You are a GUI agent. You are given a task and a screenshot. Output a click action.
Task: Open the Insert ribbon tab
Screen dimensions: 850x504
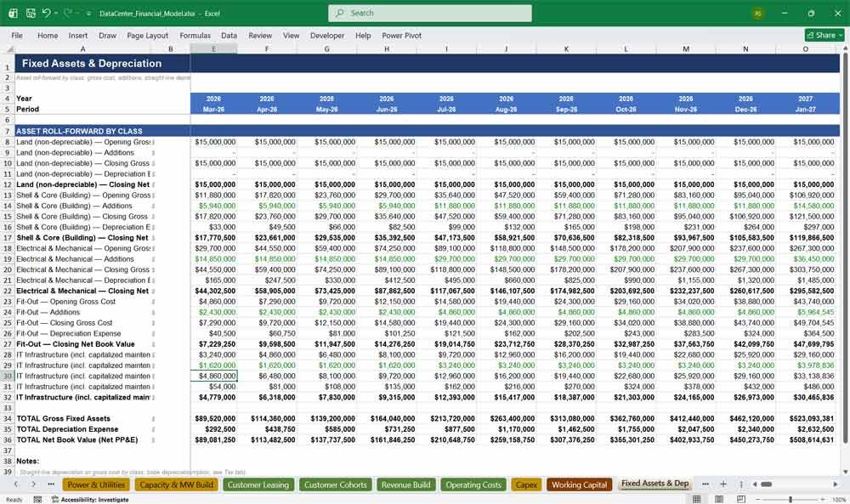78,35
